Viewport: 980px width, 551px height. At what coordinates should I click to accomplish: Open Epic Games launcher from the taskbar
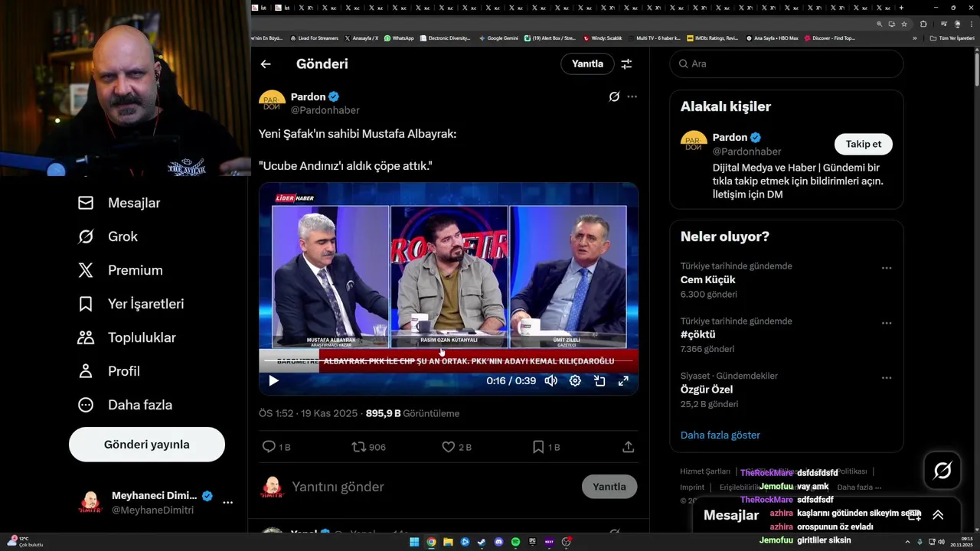coord(532,542)
